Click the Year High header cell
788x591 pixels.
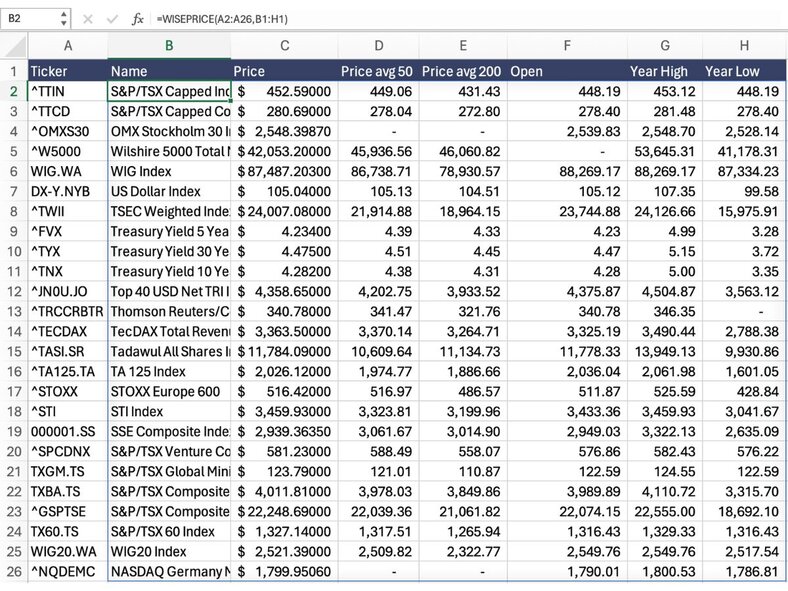664,71
